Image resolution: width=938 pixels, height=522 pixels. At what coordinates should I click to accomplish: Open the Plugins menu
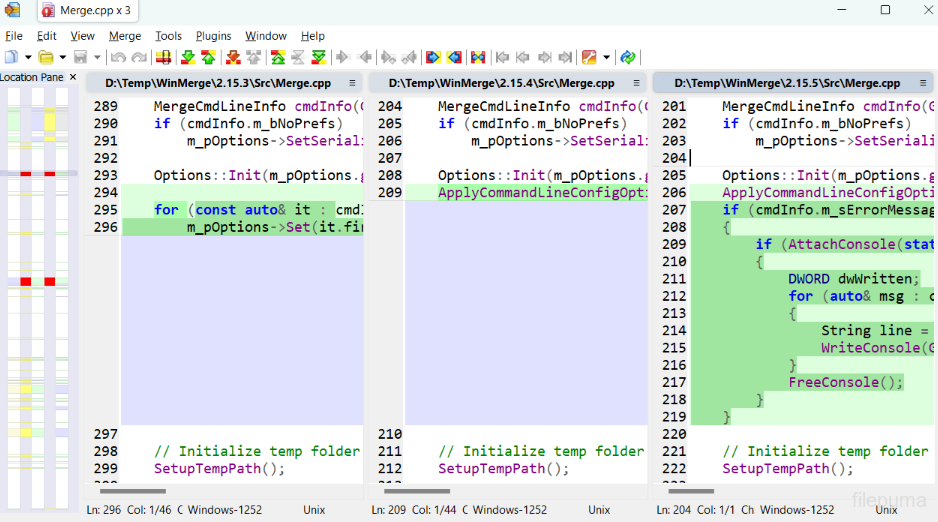[213, 36]
